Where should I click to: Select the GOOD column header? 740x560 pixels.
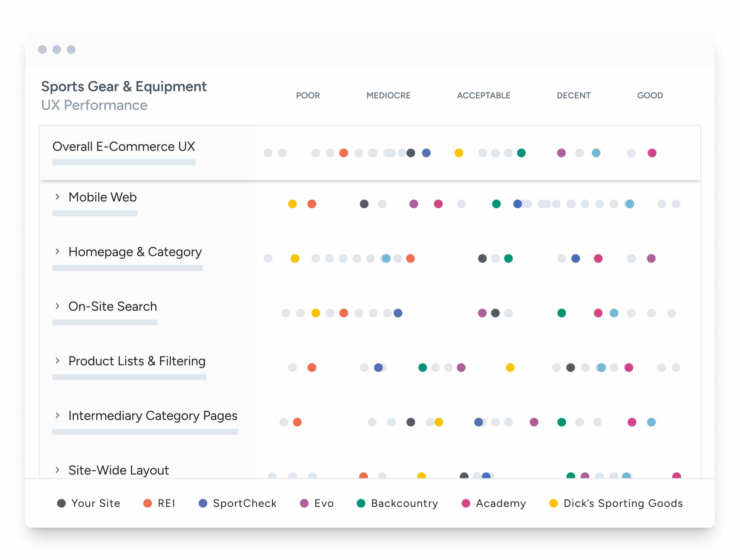[x=650, y=96]
